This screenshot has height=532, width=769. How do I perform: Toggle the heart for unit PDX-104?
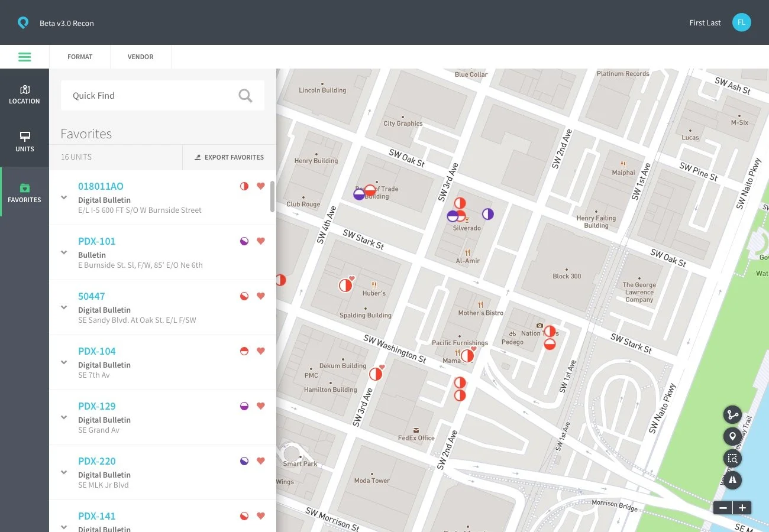(261, 351)
